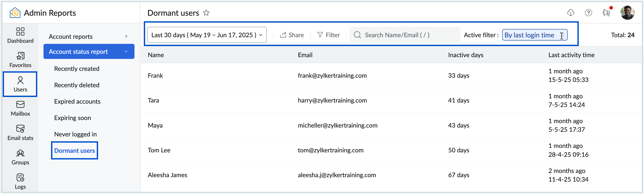644x194 pixels.
Task: Open the Never logged in report
Action: 75,134
